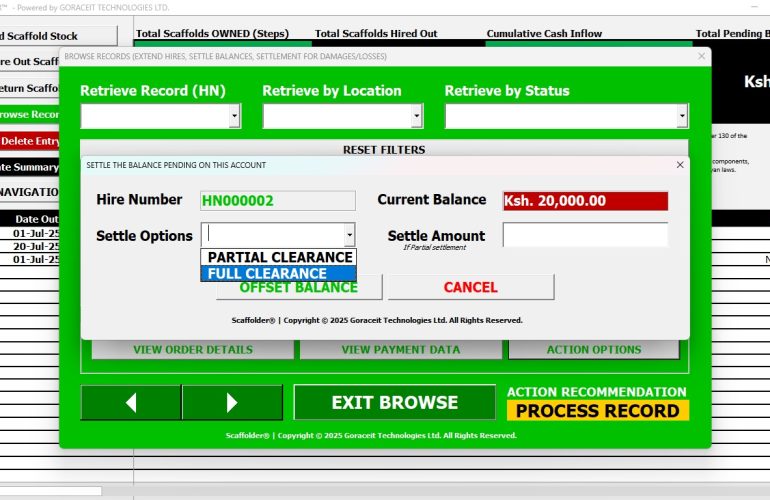The width and height of the screenshot is (770, 500).
Task: Click RESET FILTERS
Action: click(x=384, y=150)
